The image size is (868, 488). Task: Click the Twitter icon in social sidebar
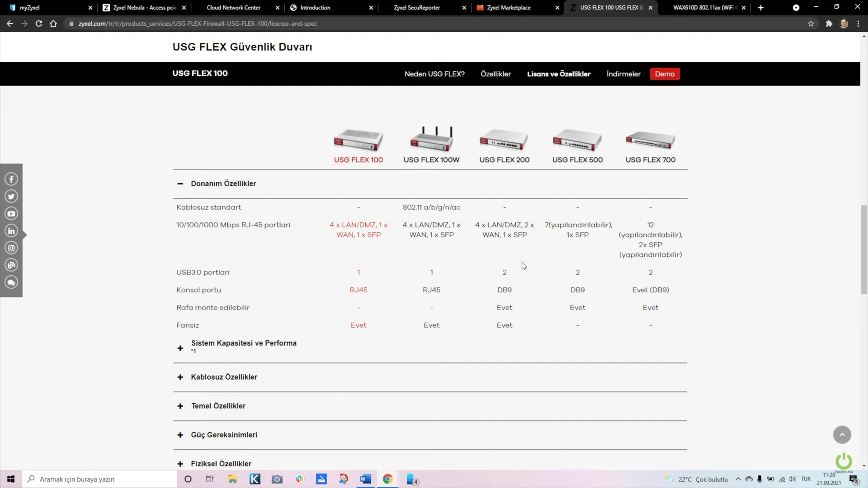pos(11,196)
